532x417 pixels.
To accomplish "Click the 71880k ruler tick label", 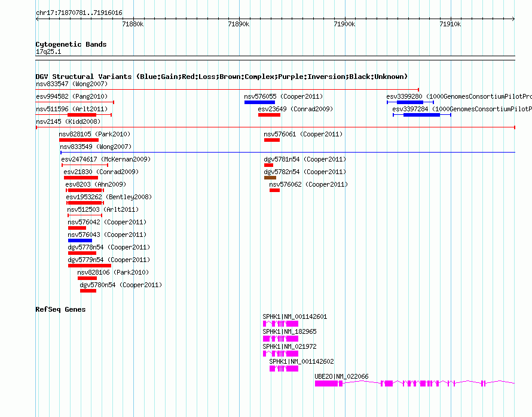I will tap(133, 24).
